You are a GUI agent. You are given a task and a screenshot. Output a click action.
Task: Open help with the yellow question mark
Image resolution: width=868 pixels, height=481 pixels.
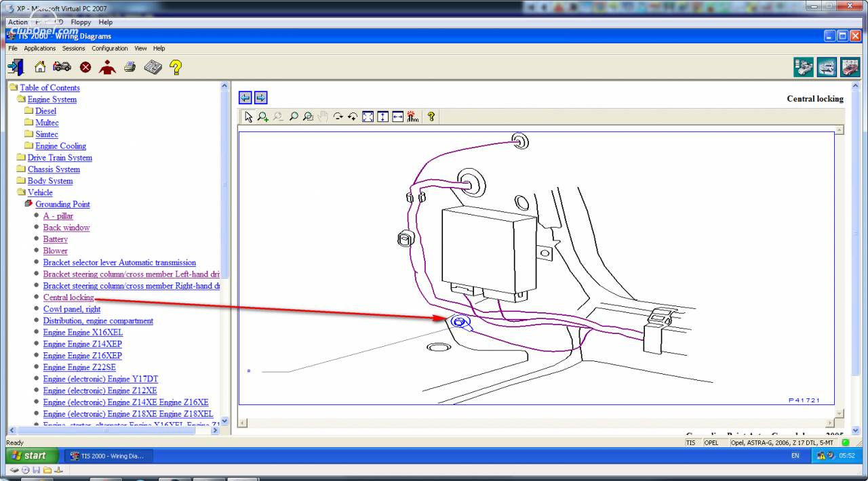176,67
